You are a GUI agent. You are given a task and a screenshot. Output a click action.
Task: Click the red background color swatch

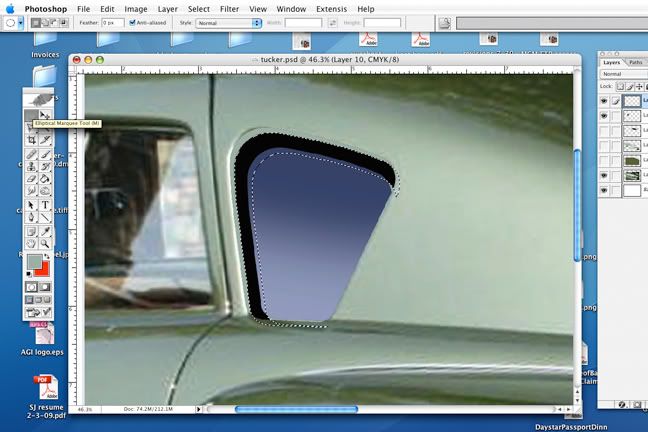coord(43,270)
